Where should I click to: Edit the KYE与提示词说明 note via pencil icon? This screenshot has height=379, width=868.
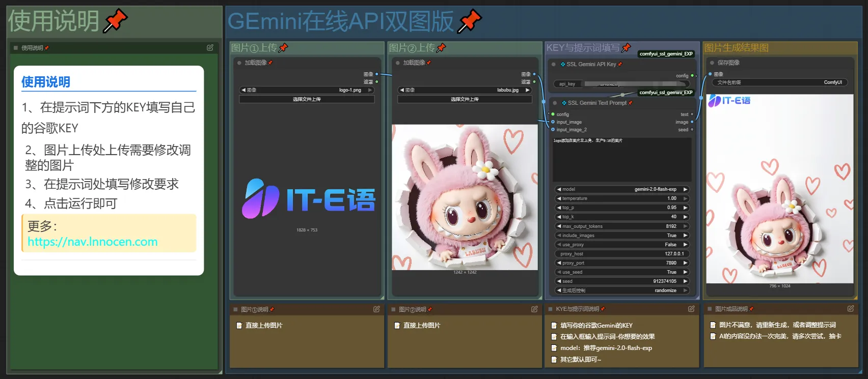691,309
